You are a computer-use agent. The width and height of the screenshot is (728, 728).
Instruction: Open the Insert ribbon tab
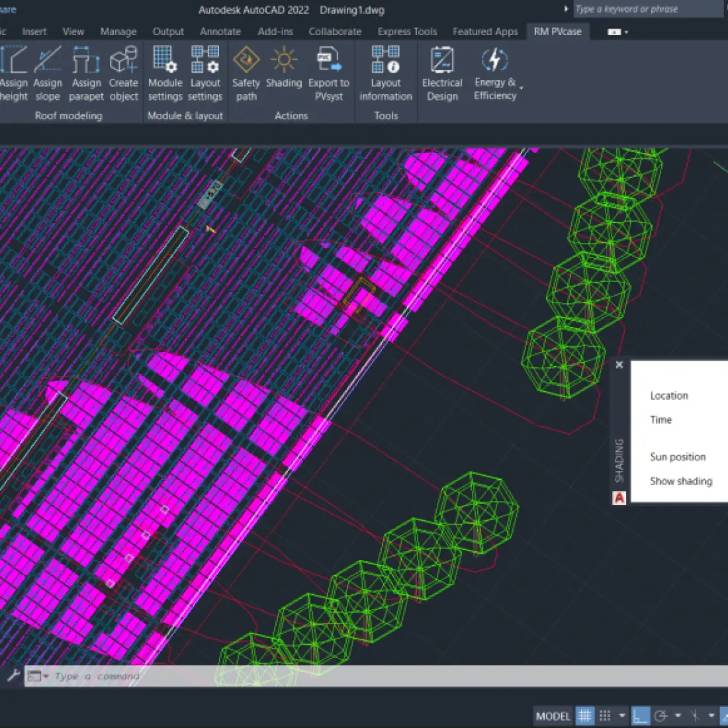click(34, 32)
